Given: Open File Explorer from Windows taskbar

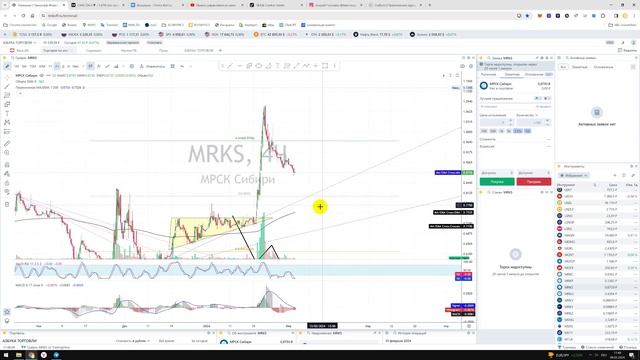Looking at the screenshot, I should tap(18, 355).
